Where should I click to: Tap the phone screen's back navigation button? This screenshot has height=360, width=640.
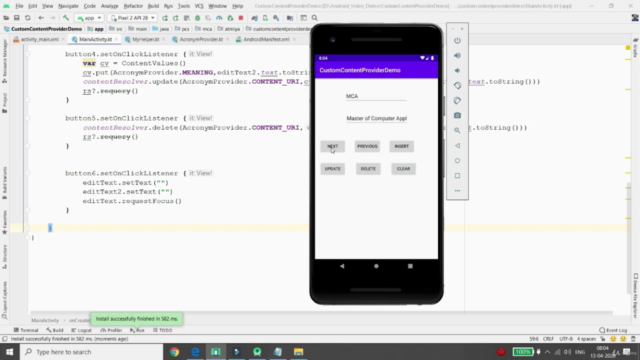tap(342, 266)
